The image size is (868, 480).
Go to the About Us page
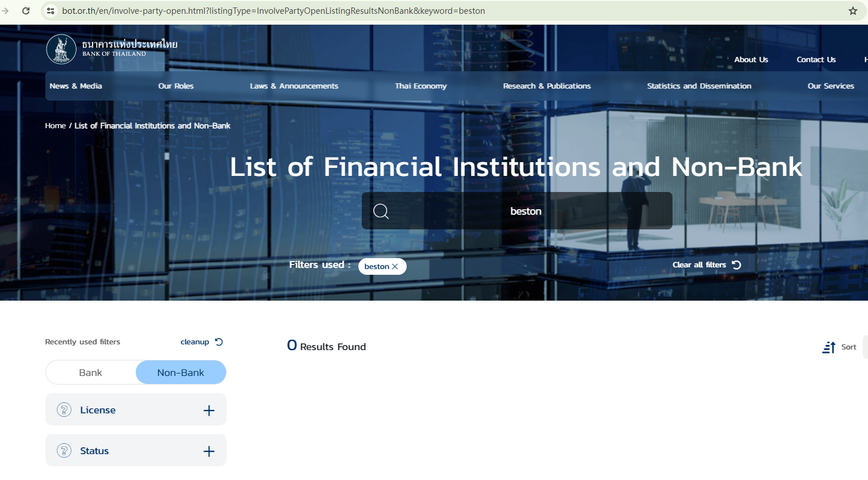point(751,60)
